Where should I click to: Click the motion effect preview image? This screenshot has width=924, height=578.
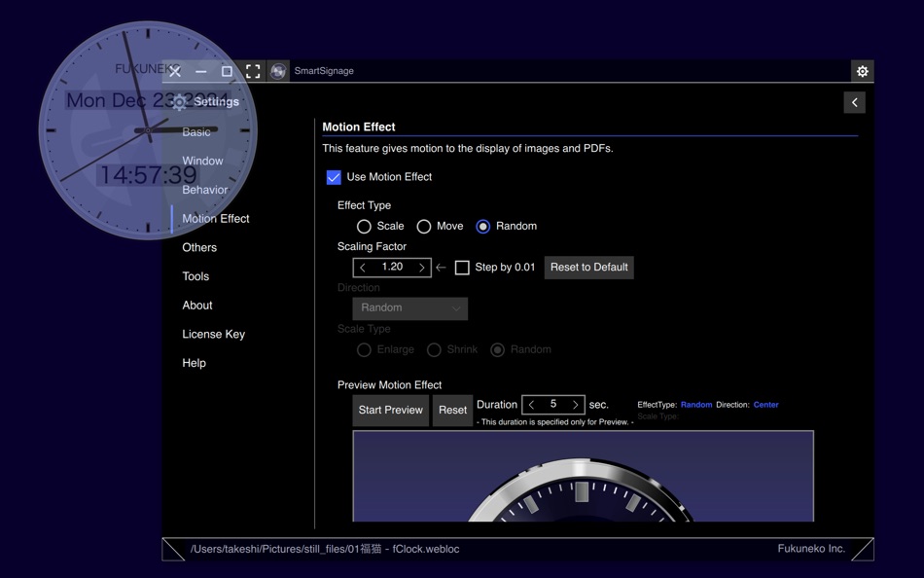point(584,476)
